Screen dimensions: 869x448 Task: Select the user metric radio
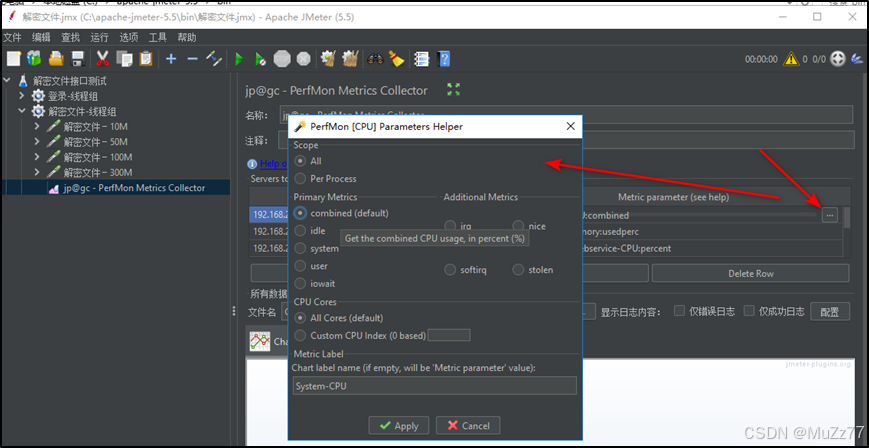(300, 266)
